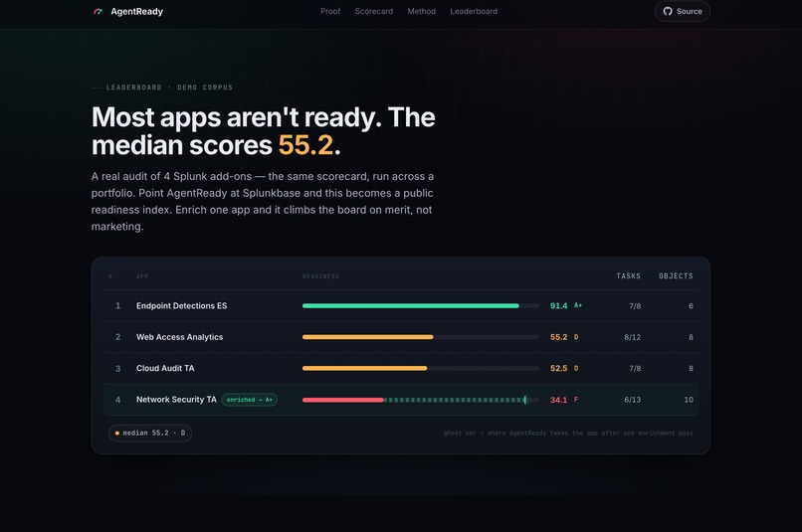This screenshot has width=802, height=532.
Task: Click the median 55.2 · D pill
Action: click(x=150, y=433)
